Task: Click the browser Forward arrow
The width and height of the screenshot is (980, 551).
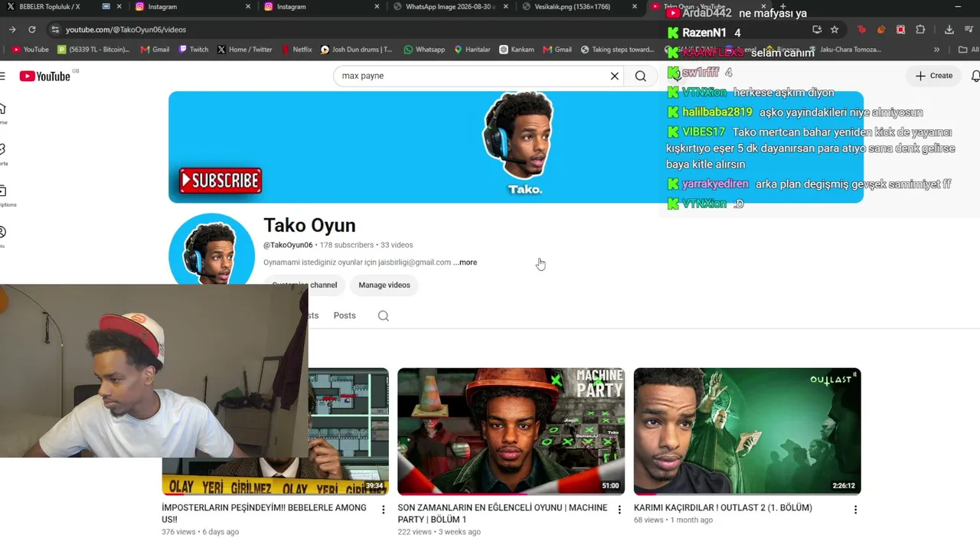Action: [x=12, y=30]
